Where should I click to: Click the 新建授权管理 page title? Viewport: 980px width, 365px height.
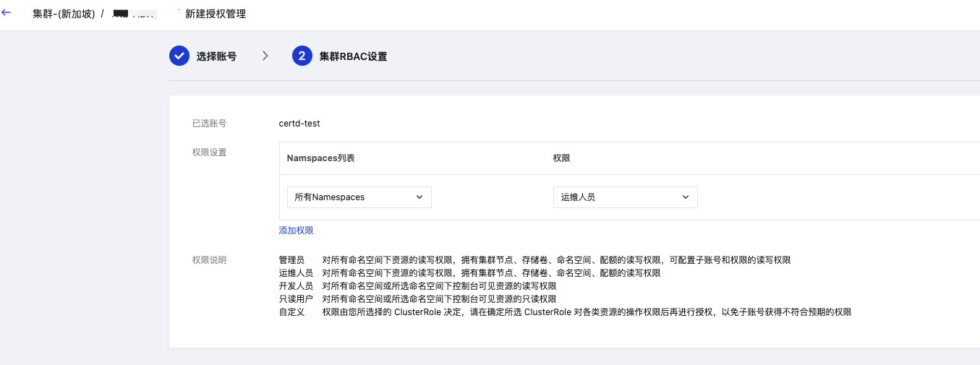point(216,14)
